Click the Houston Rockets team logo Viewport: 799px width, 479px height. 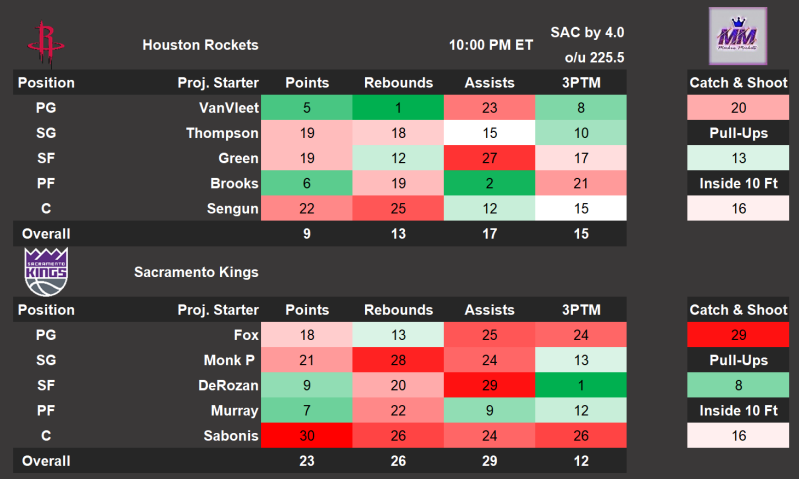43,40
